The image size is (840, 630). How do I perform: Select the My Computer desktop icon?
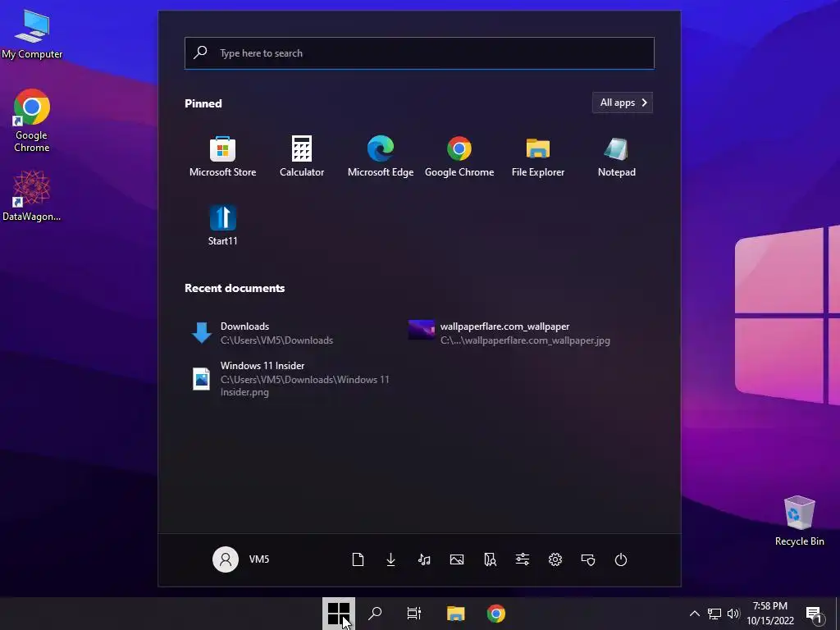32,34
